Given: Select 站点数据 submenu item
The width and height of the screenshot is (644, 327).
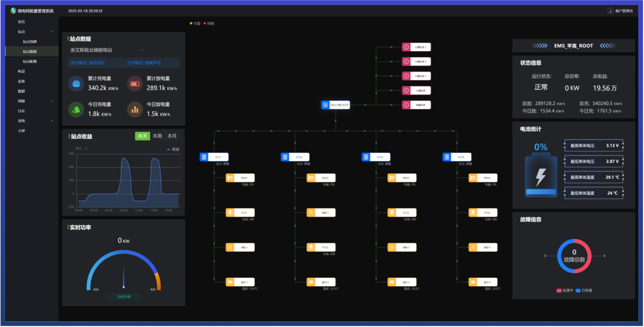Looking at the screenshot, I should 30,51.
